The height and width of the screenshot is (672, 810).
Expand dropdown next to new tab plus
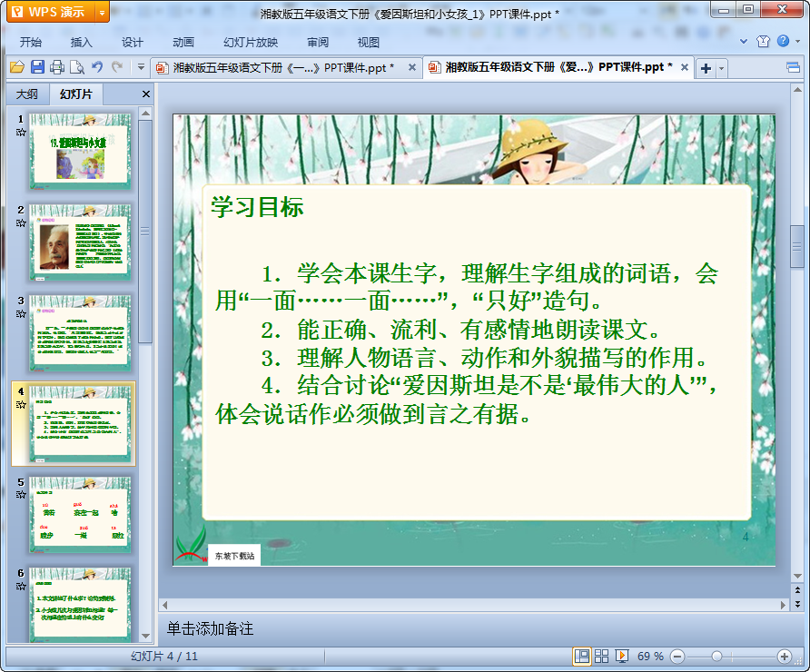click(722, 68)
